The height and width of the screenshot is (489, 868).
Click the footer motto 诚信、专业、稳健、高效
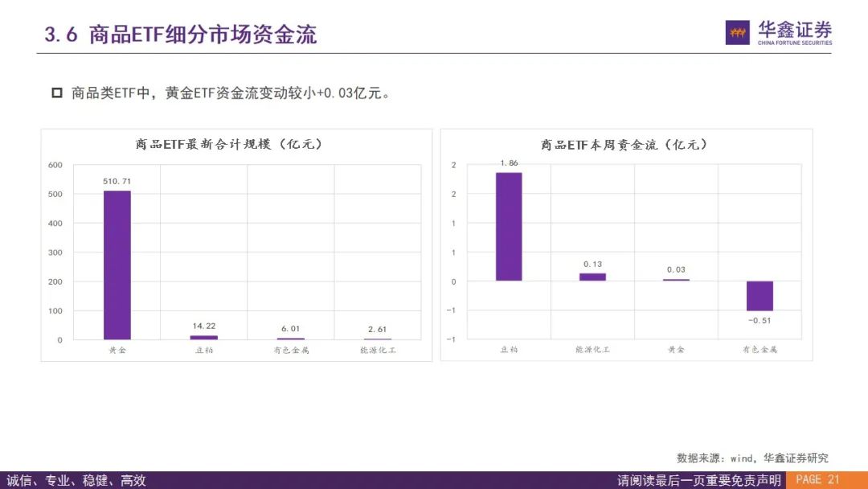(76, 480)
